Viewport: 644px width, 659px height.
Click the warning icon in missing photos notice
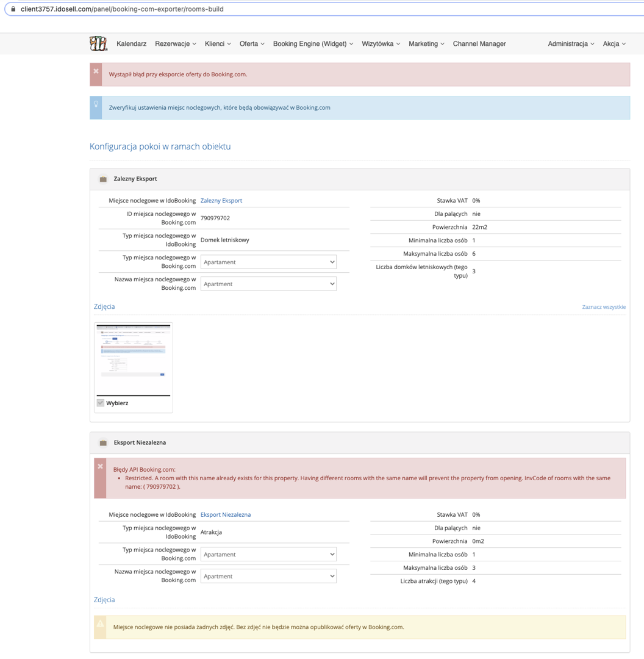[x=101, y=624]
